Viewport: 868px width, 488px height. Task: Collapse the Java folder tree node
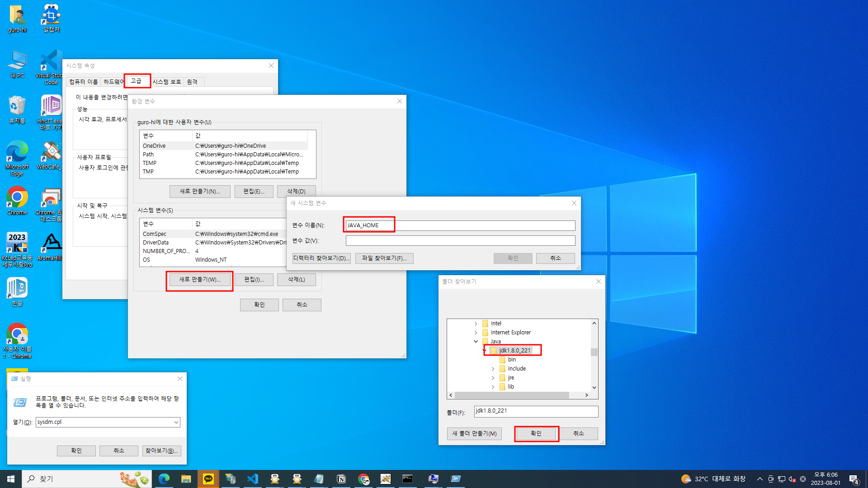[476, 342]
